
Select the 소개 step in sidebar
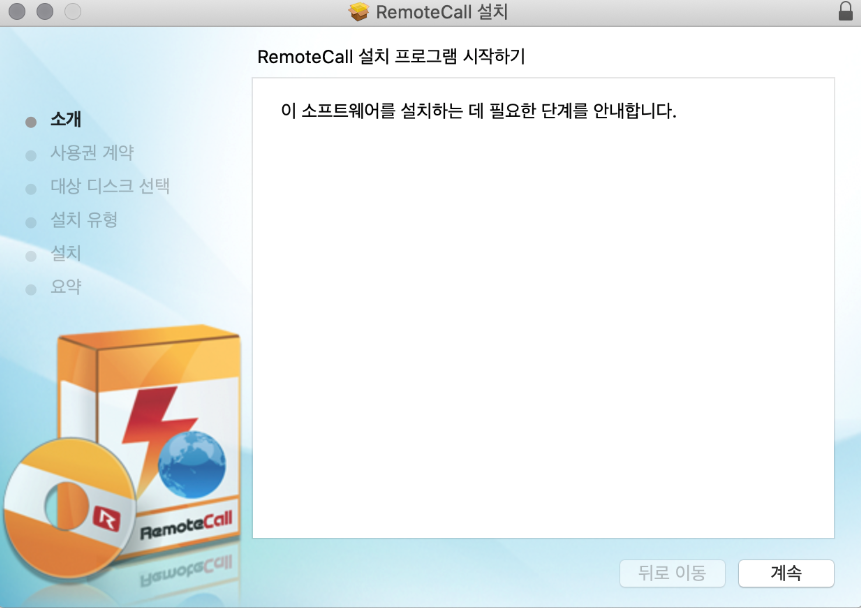click(x=66, y=119)
